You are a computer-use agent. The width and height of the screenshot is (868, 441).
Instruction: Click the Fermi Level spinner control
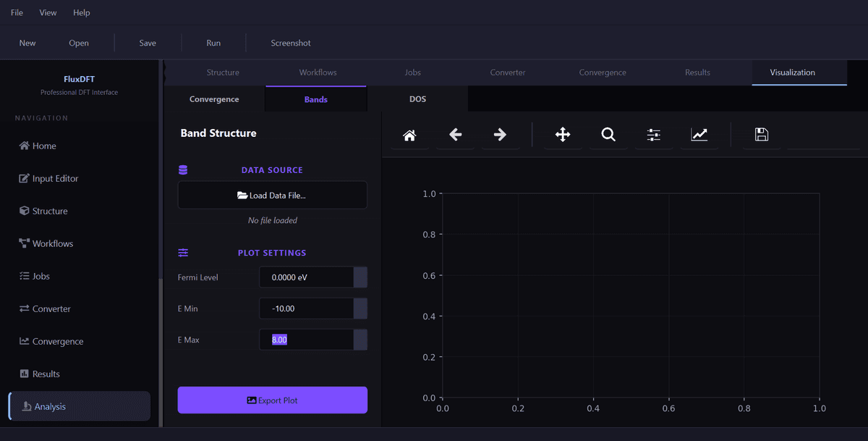pyautogui.click(x=360, y=277)
